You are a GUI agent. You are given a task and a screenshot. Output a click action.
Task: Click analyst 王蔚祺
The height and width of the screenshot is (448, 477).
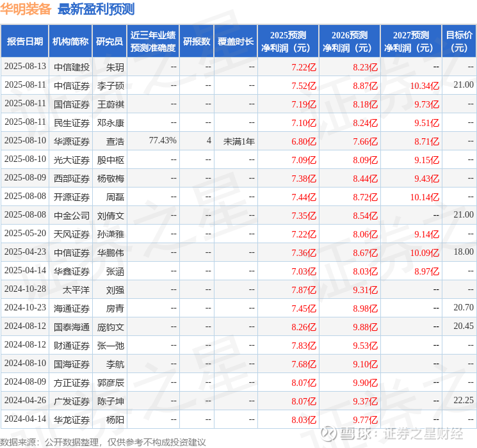pyautogui.click(x=110, y=104)
